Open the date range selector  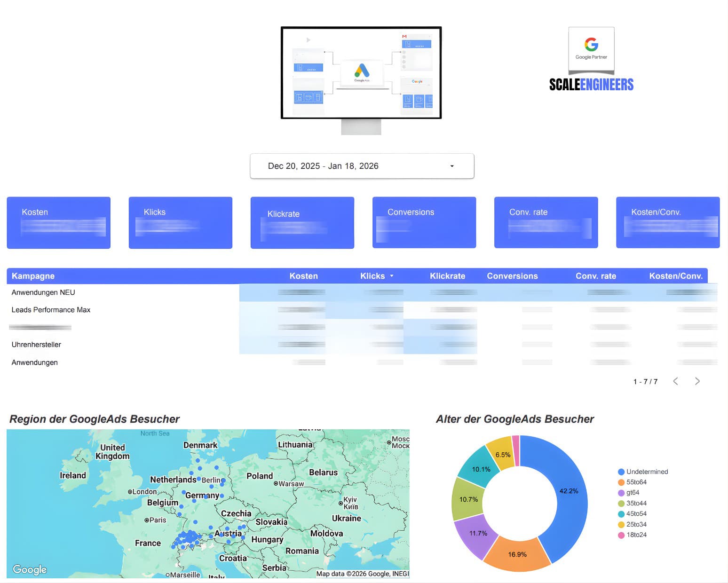point(361,165)
